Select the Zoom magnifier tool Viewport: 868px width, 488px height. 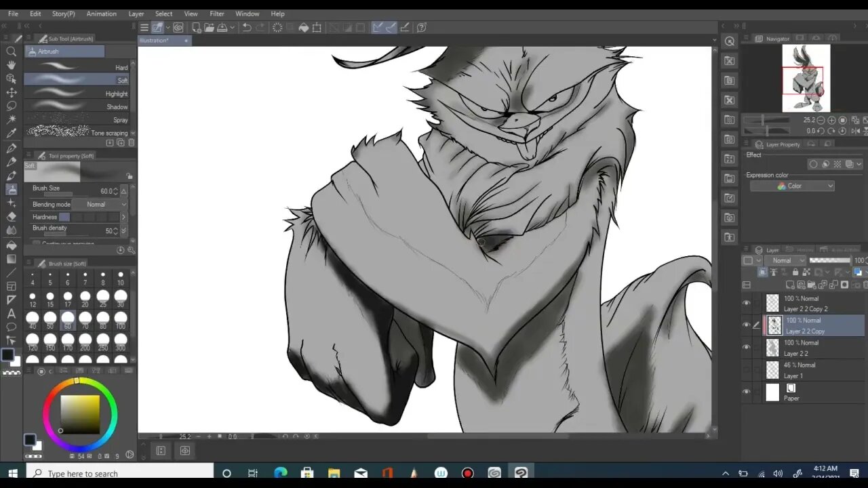12,51
